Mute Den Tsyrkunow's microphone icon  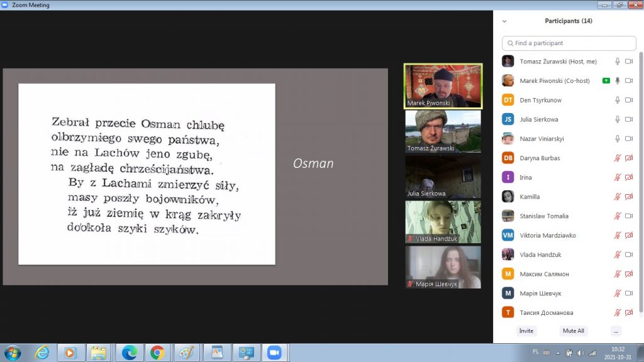point(618,100)
